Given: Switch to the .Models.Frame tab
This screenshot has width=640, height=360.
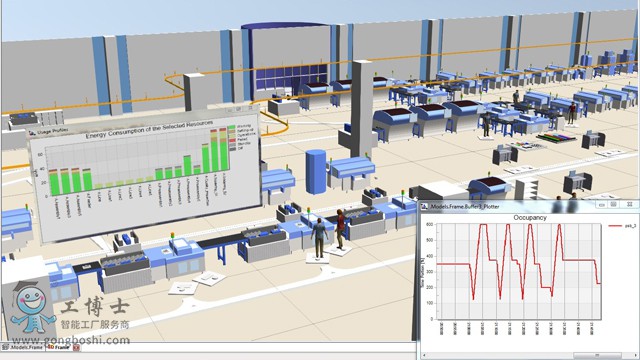Looking at the screenshot, I should (x=22, y=347).
